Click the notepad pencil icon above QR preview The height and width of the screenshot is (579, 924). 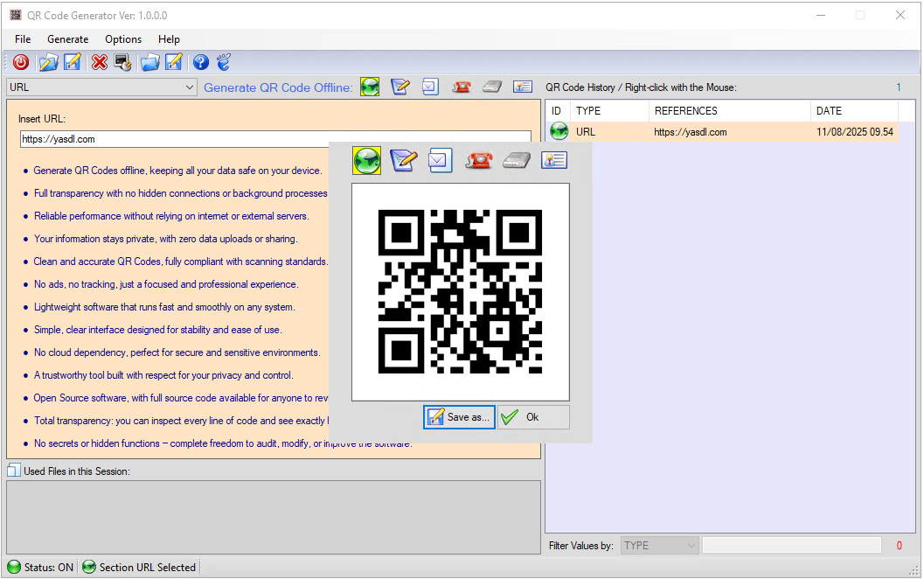click(x=404, y=160)
